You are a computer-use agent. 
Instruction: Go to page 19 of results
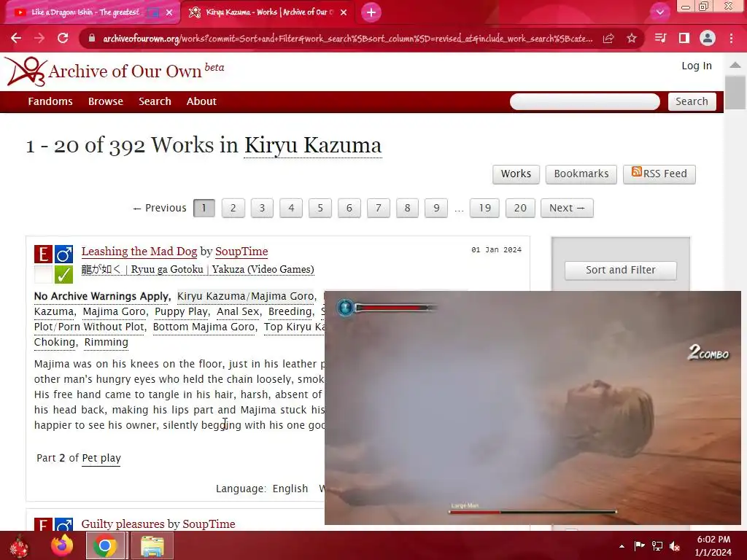point(484,208)
